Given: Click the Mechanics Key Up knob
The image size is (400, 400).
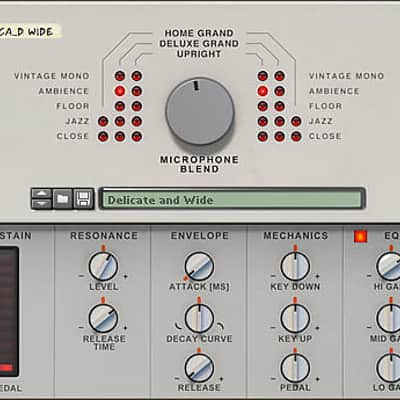Looking at the screenshot, I should tap(295, 319).
